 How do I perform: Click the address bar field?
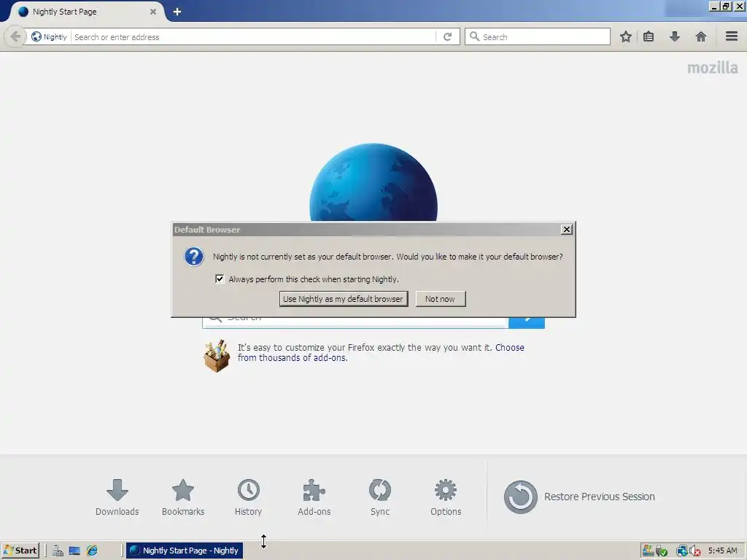coord(254,36)
